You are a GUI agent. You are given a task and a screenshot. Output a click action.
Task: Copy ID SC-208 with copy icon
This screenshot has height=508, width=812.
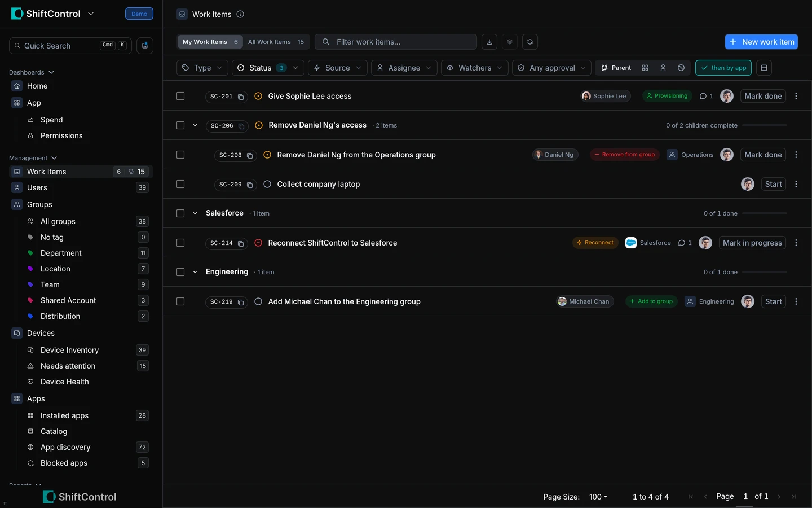(x=250, y=155)
